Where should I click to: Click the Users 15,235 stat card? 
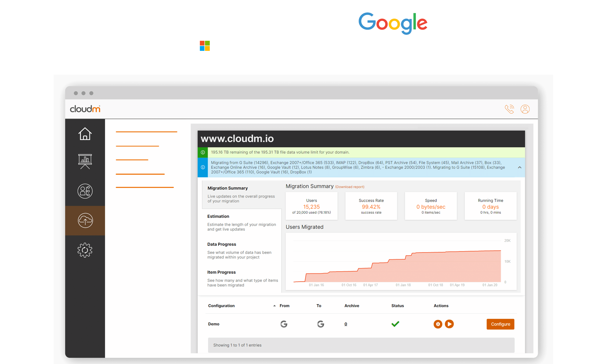click(x=311, y=206)
